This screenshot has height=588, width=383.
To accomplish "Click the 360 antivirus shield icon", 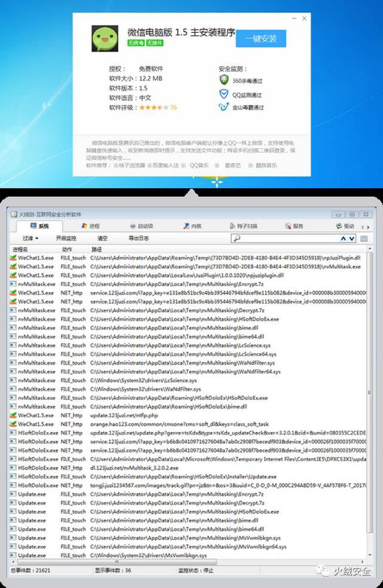I will (224, 80).
